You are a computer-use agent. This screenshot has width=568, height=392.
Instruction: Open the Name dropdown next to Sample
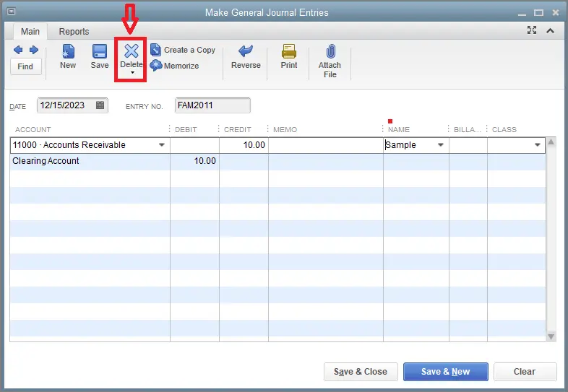coord(441,145)
